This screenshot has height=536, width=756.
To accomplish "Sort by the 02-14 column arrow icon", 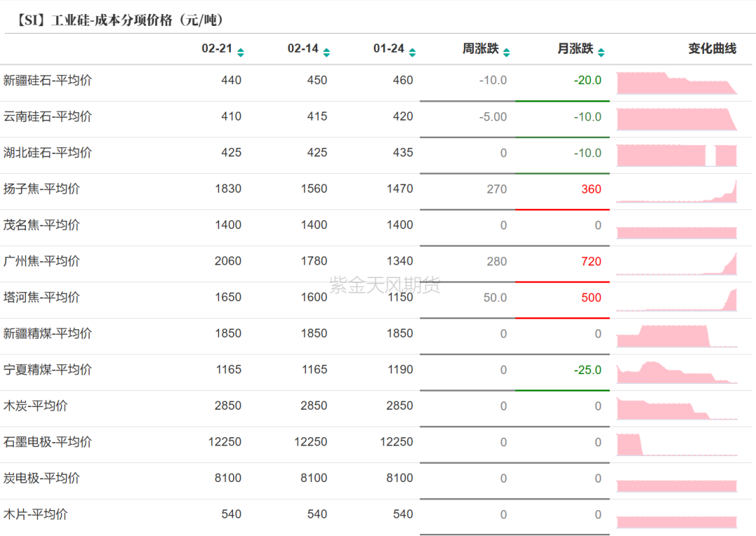I will point(326,52).
